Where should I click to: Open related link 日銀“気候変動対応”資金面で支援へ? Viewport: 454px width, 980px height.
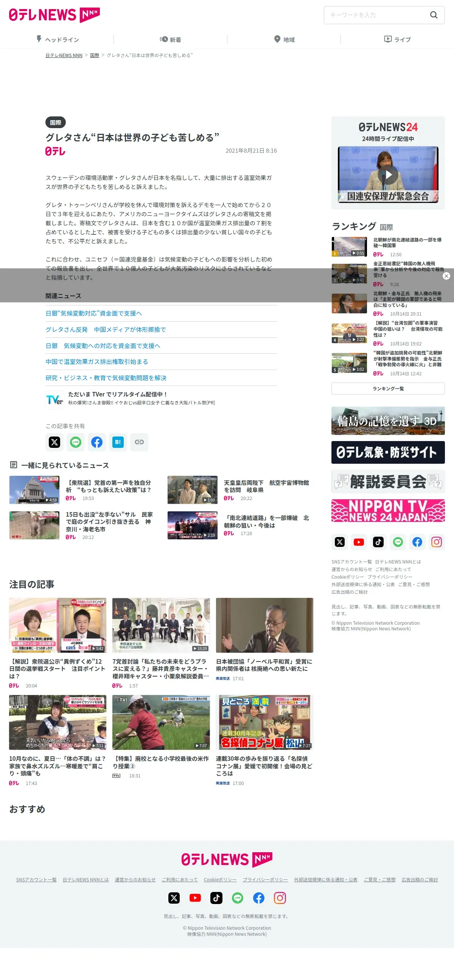click(94, 313)
